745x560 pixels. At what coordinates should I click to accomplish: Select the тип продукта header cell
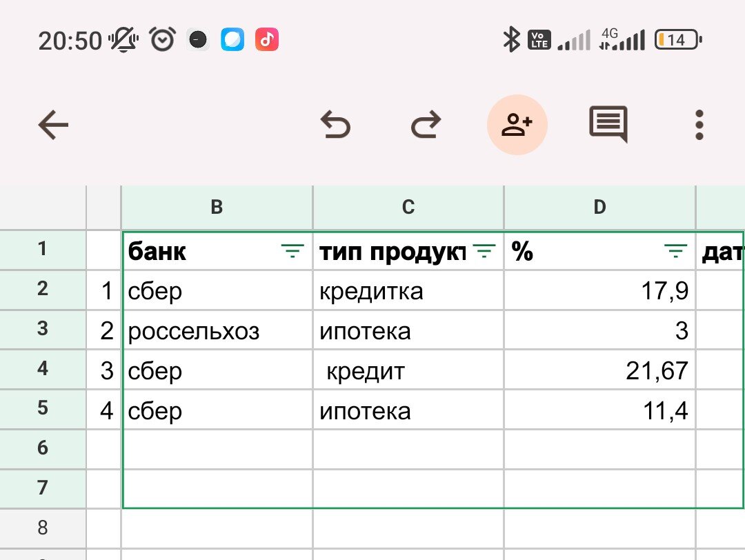[x=408, y=251]
